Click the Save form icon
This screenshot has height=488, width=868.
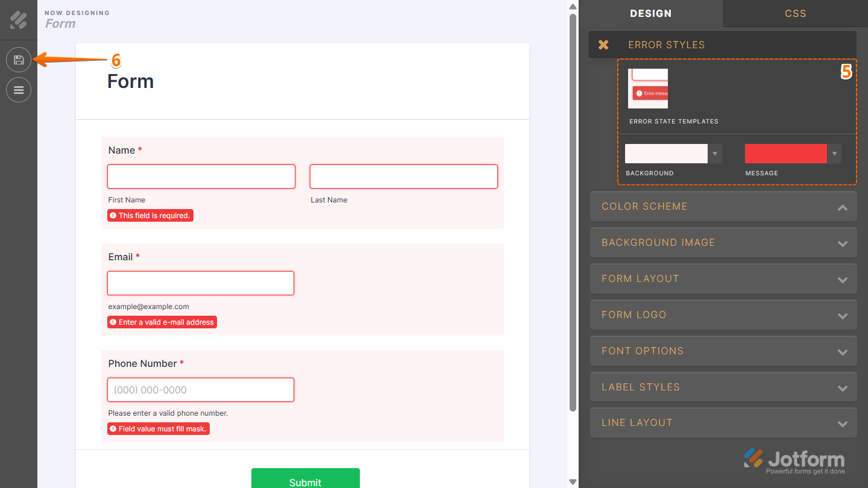(18, 59)
